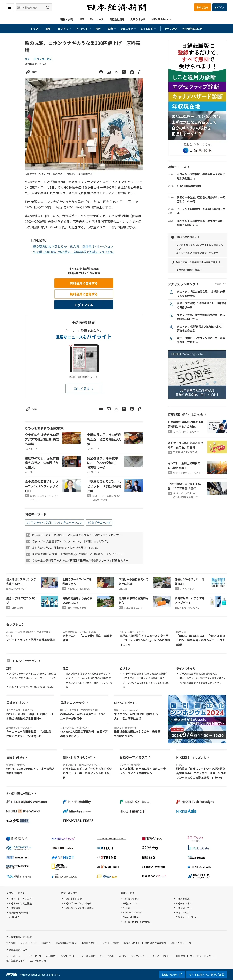The width and height of the screenshot is (233, 980).
Task: Click the 無料会員に登録する button
Action: tap(84, 294)
